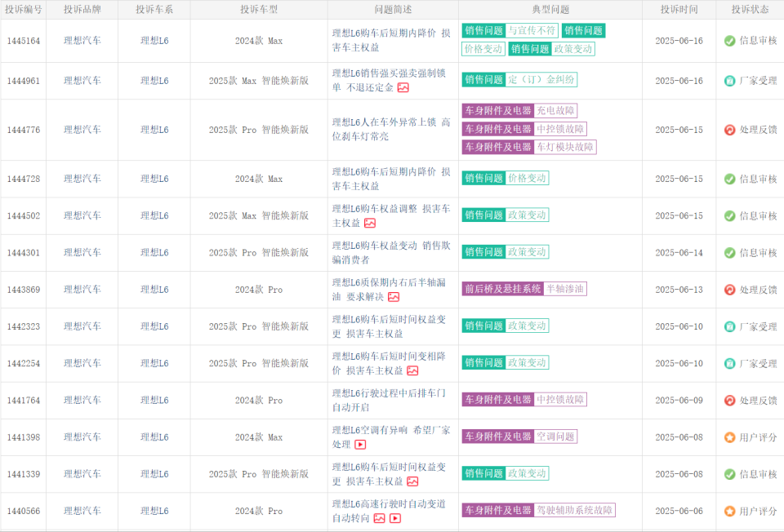Click the 投诉车型 column header
The height and width of the screenshot is (532, 784).
pos(259,10)
